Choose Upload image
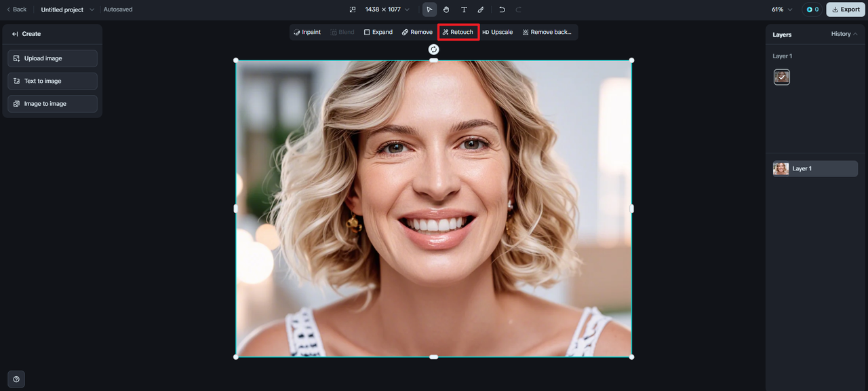Viewport: 868px width, 391px height. [53, 58]
